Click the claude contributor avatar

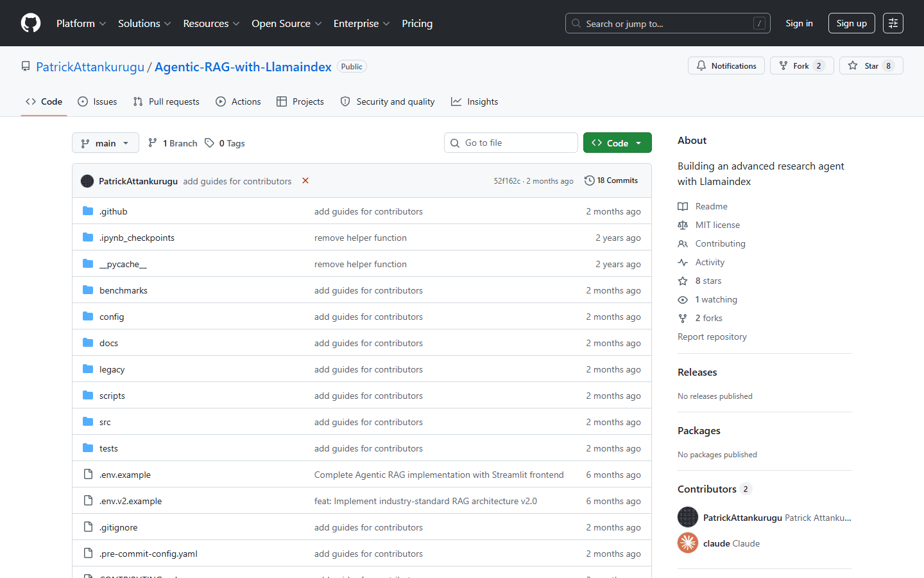pos(688,543)
